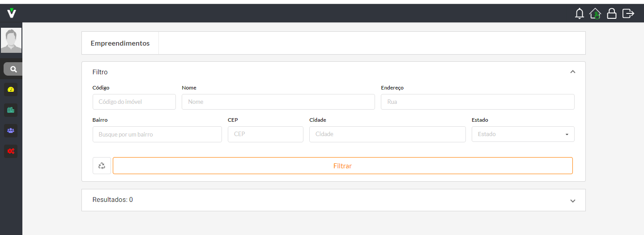Open the user avatar profile picture

[x=11, y=40]
